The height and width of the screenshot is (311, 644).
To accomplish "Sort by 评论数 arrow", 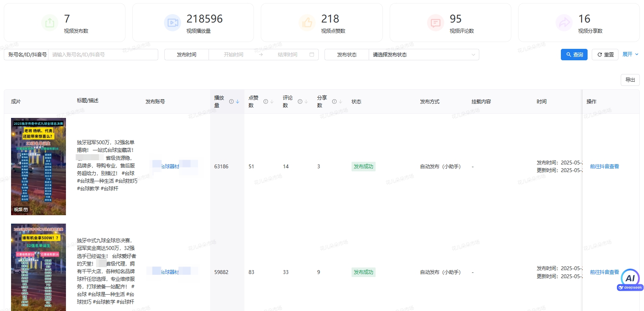I will click(306, 102).
